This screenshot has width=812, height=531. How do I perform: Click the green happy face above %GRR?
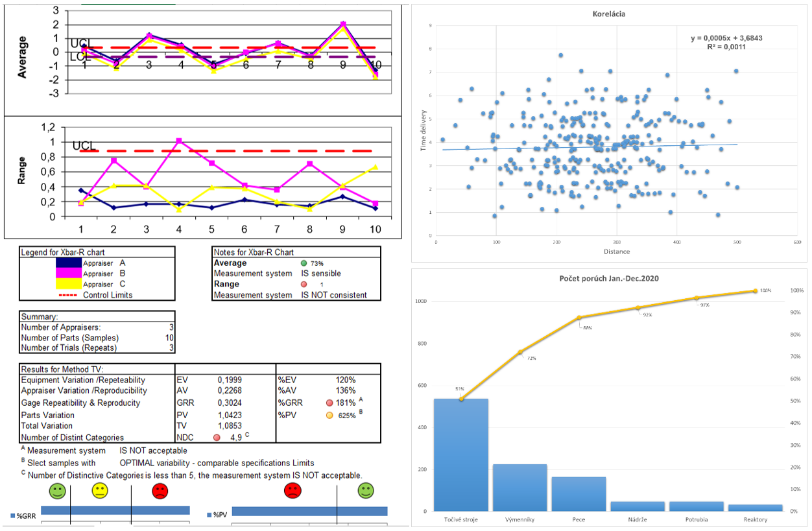(x=57, y=491)
